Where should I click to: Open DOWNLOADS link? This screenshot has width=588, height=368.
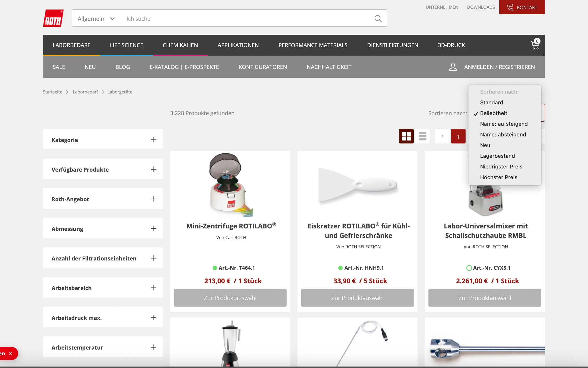(x=481, y=7)
